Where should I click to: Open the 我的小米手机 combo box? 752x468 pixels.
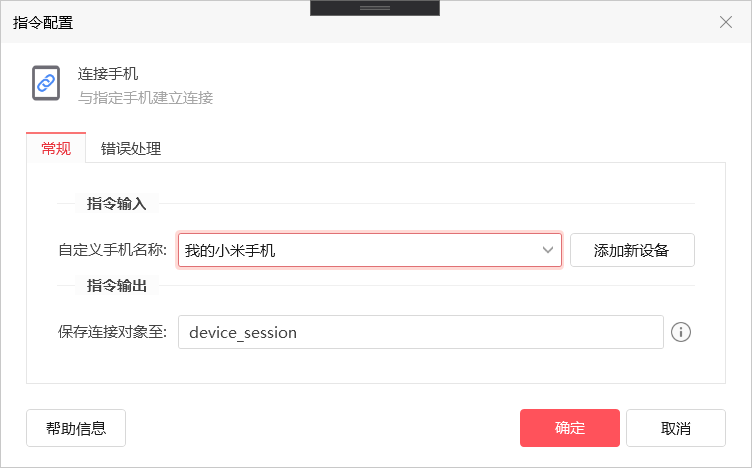tap(360, 250)
